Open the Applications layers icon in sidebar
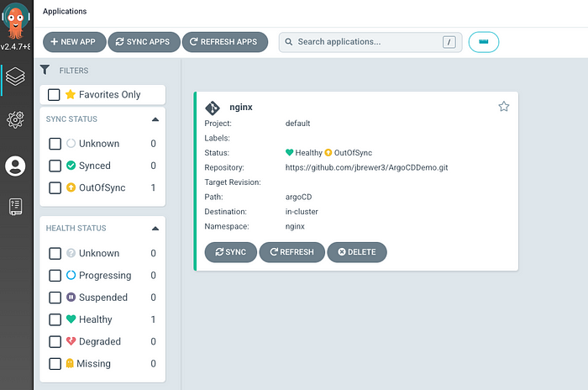 [15, 76]
